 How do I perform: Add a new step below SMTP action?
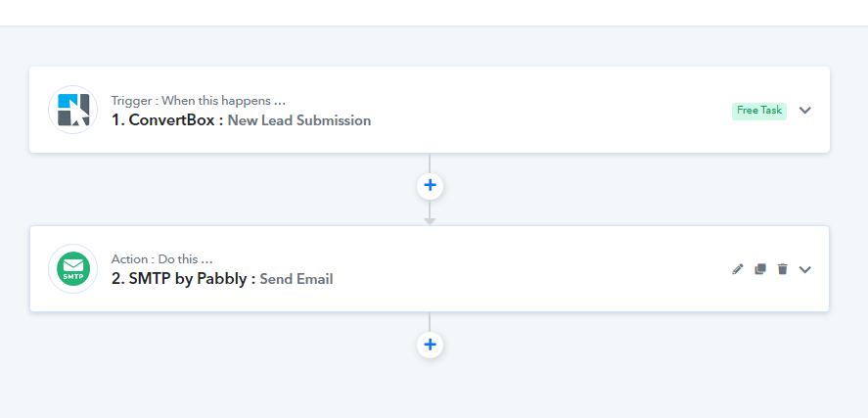point(431,345)
